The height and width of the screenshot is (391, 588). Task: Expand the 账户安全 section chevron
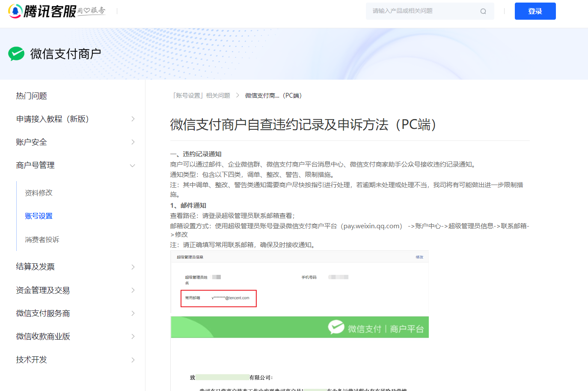[x=133, y=142]
